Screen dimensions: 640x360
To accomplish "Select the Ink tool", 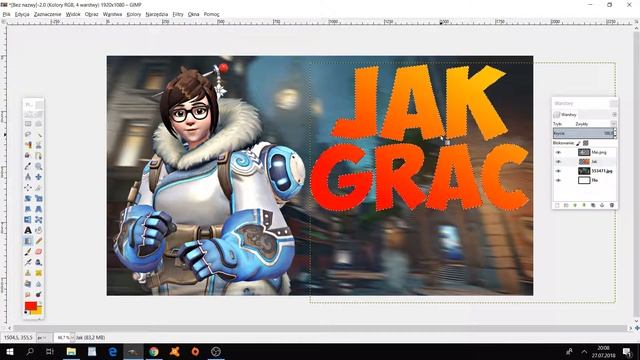I will tap(38, 262).
